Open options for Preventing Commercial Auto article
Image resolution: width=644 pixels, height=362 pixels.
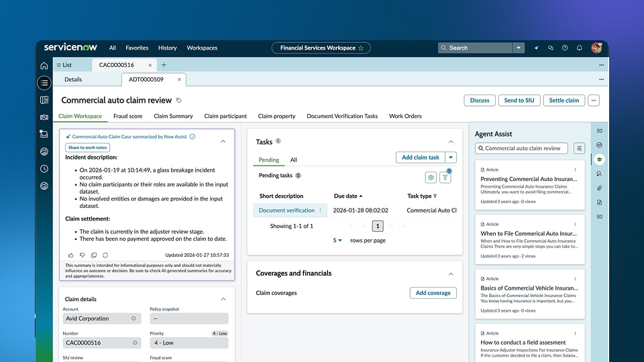(x=575, y=170)
